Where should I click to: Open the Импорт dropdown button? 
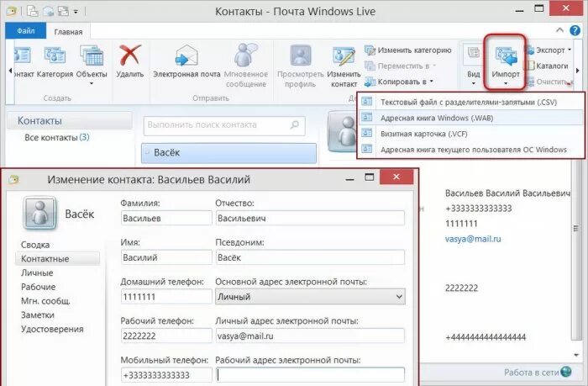tap(505, 63)
